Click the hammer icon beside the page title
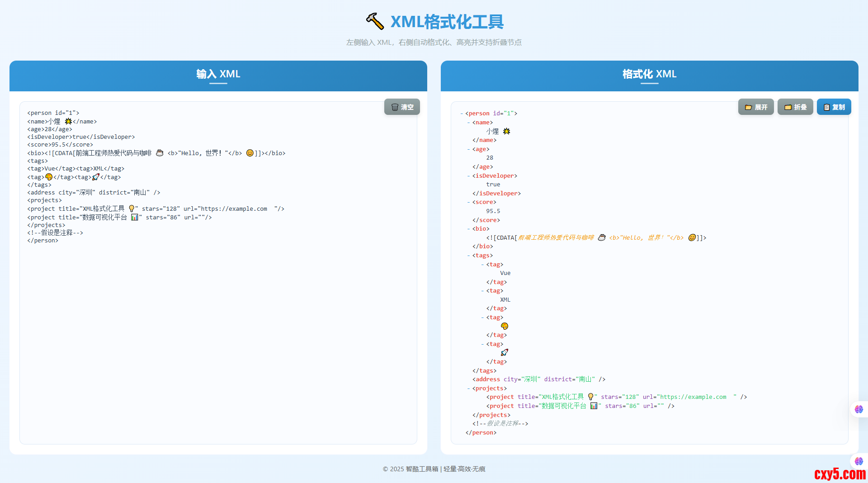This screenshot has width=868, height=483. [x=375, y=21]
